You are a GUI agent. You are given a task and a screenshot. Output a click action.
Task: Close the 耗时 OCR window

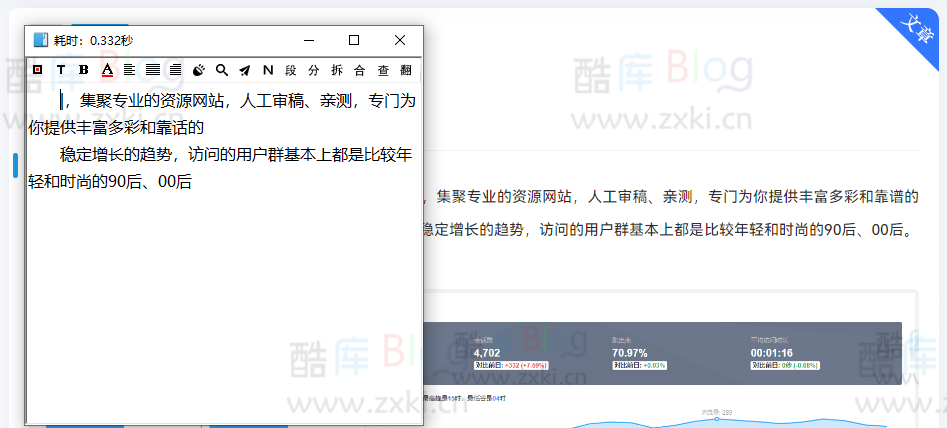click(399, 40)
